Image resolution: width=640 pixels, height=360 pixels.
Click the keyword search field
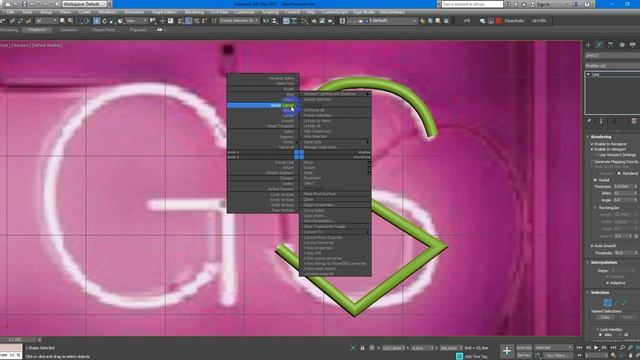pyautogui.click(x=472, y=4)
